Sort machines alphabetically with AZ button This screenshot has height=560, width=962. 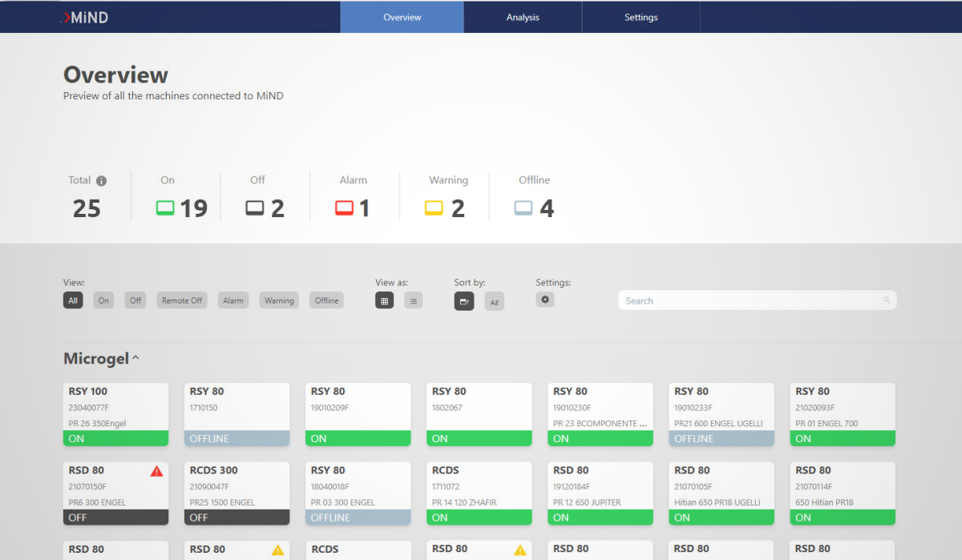[x=495, y=301]
